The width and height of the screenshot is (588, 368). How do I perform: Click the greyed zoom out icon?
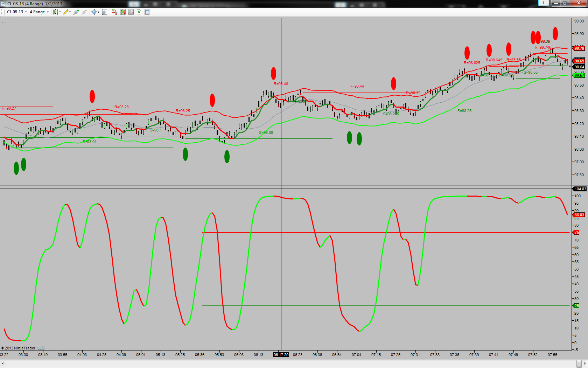pos(84,12)
